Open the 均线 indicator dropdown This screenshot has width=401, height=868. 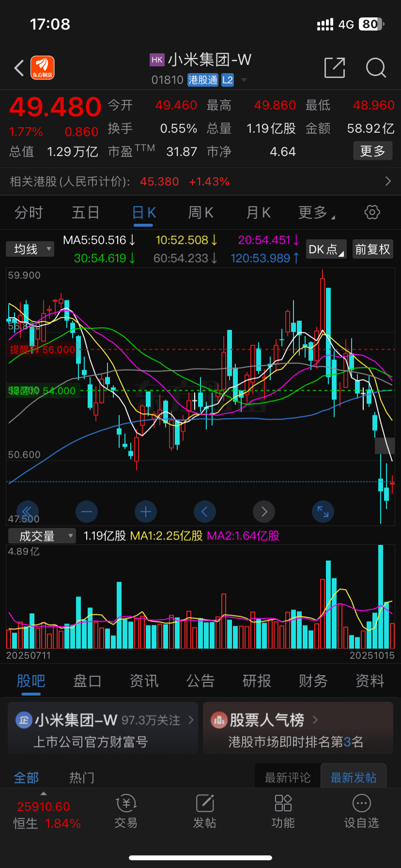coord(30,249)
